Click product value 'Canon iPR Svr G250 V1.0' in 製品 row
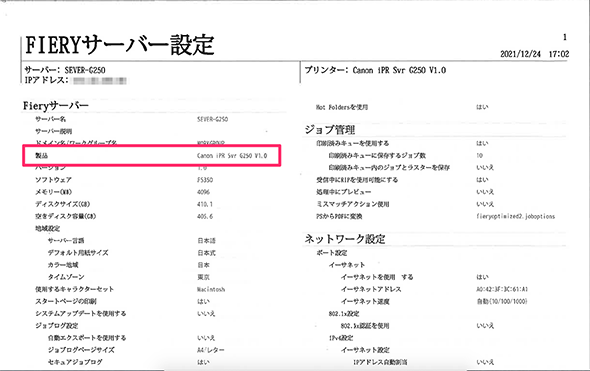The height and width of the screenshot is (371, 590). pos(232,155)
